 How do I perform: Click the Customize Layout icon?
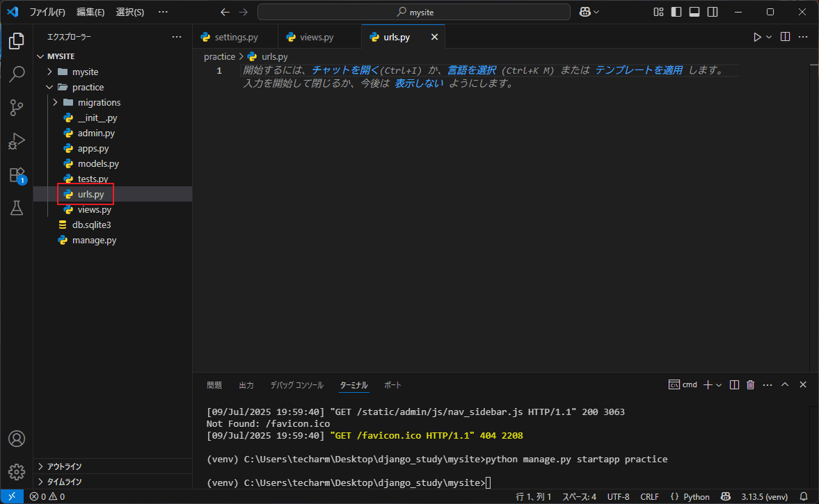[659, 12]
